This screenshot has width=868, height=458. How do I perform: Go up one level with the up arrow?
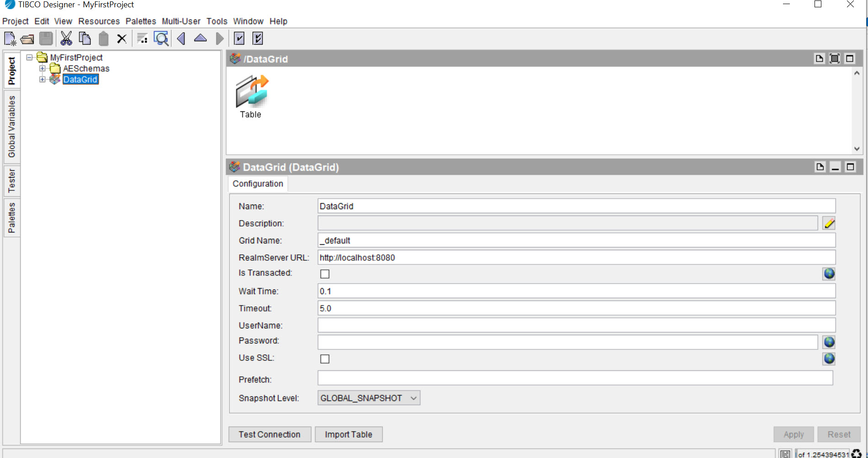pyautogui.click(x=200, y=38)
